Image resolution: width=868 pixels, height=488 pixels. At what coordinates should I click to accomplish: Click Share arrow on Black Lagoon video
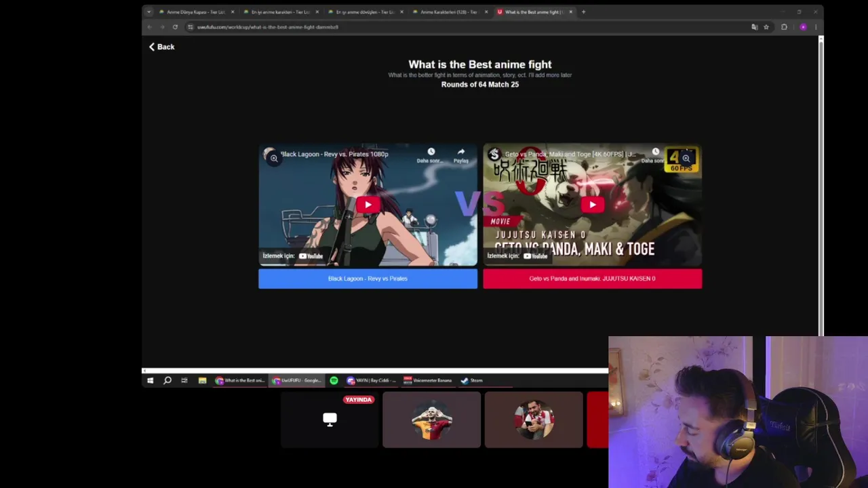click(x=461, y=152)
